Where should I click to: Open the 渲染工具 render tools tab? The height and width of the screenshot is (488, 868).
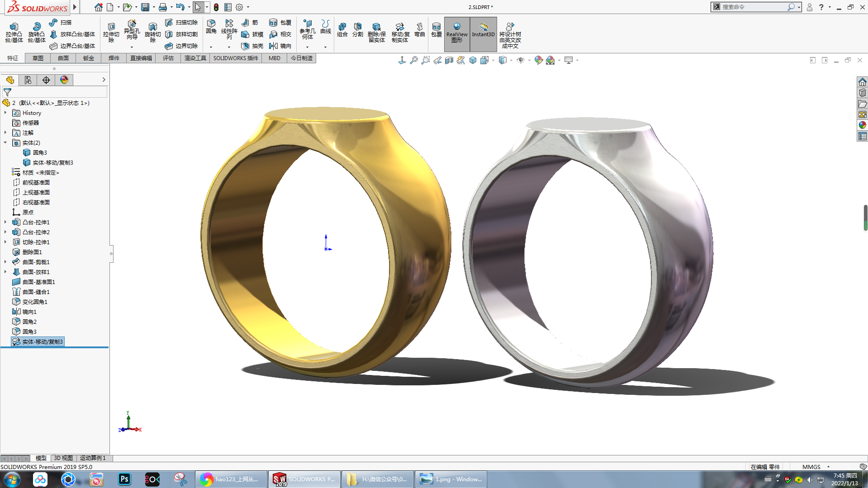195,58
